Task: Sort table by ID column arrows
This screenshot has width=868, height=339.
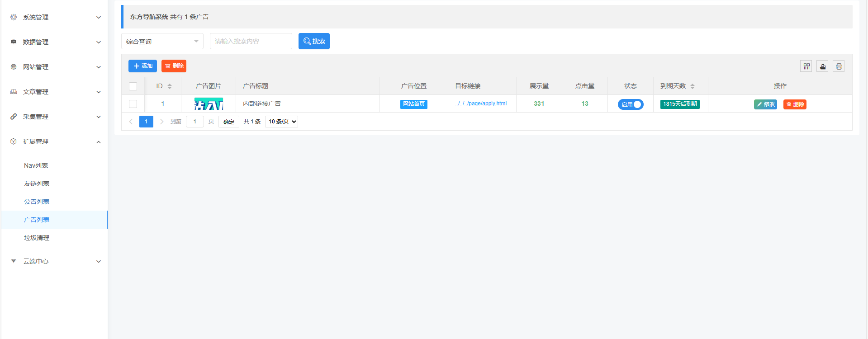Action: pyautogui.click(x=170, y=86)
